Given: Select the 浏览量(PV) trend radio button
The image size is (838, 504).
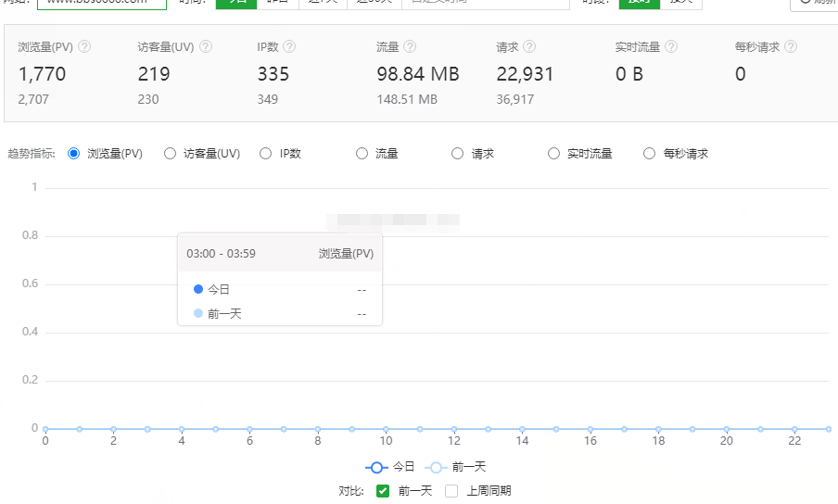Looking at the screenshot, I should (74, 154).
